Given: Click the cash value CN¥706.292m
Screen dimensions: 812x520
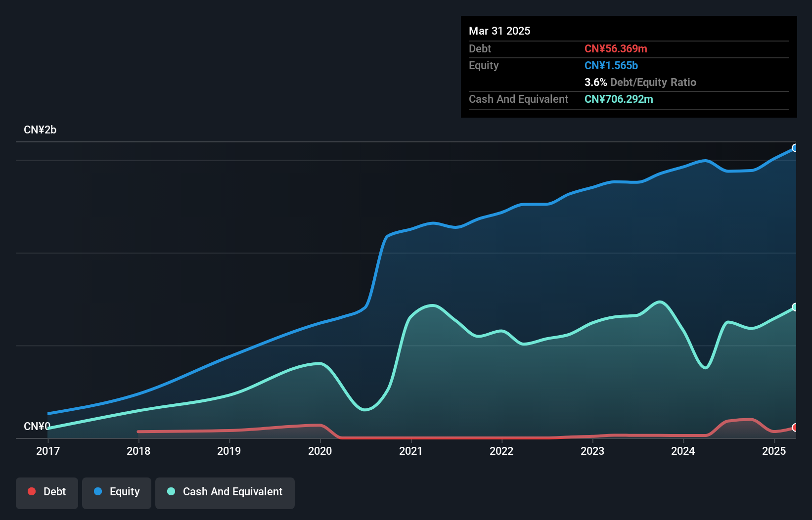Looking at the screenshot, I should coord(619,99).
